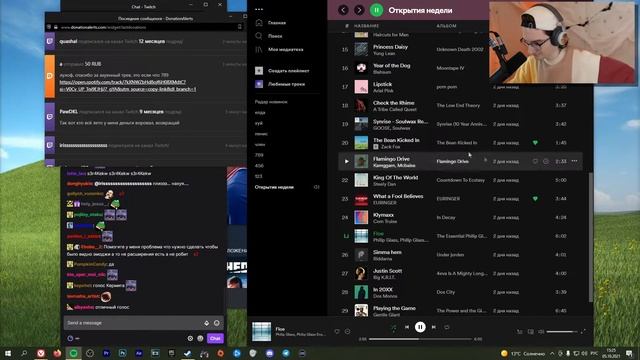The width and height of the screenshot is (640, 360).
Task: Skip to next track
Action: pyautogui.click(x=433, y=327)
